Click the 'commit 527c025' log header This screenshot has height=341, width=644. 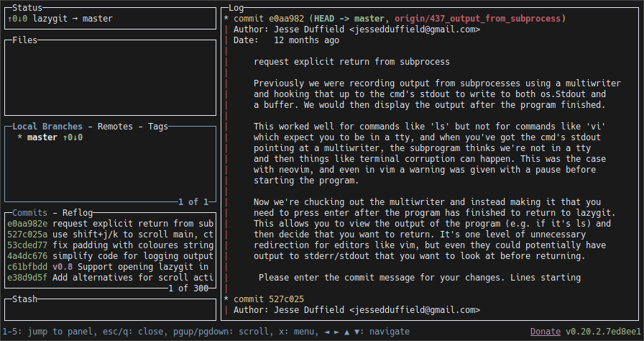pyautogui.click(x=269, y=299)
